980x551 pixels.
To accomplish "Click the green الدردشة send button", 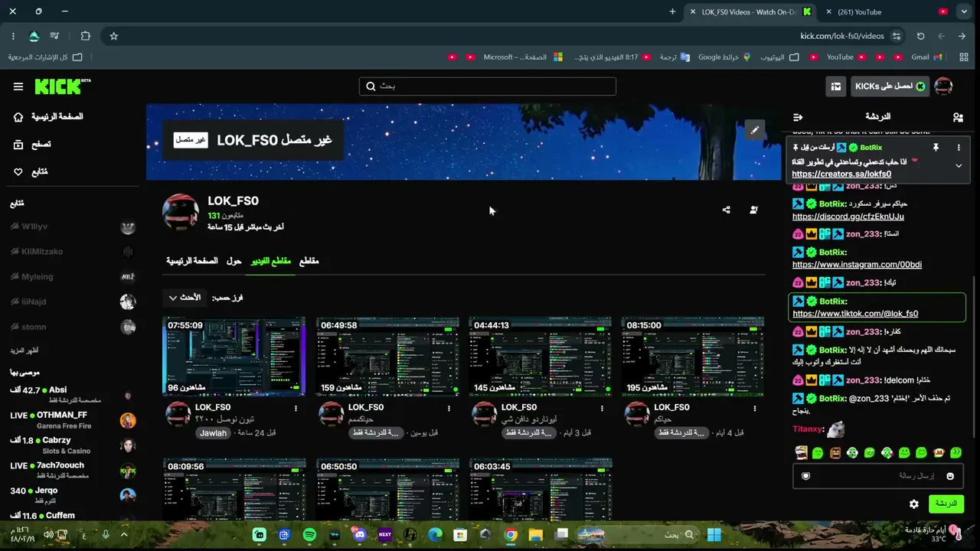I will pyautogui.click(x=946, y=504).
